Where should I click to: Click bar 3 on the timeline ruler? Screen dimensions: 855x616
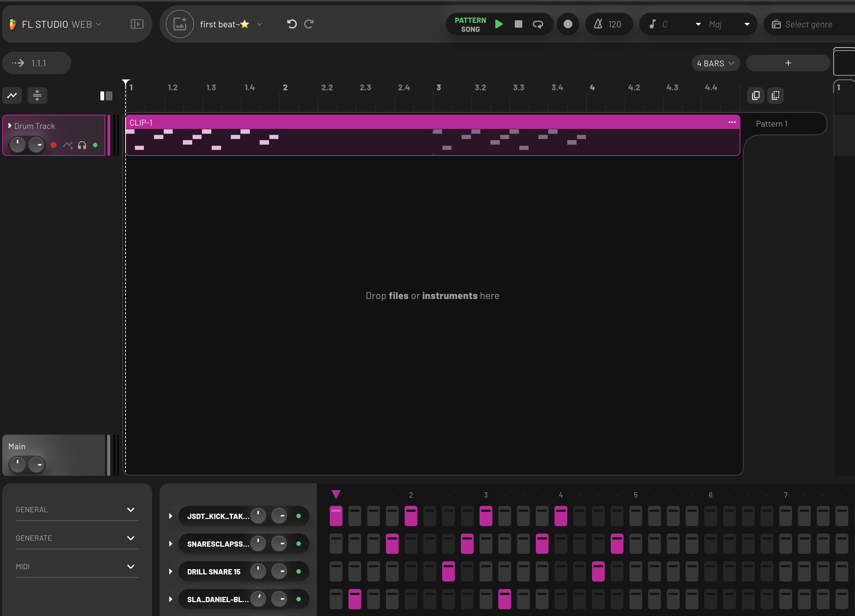(438, 87)
